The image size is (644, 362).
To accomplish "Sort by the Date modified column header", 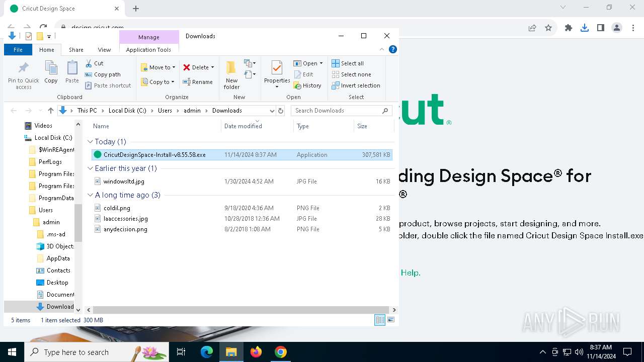I will (257, 126).
